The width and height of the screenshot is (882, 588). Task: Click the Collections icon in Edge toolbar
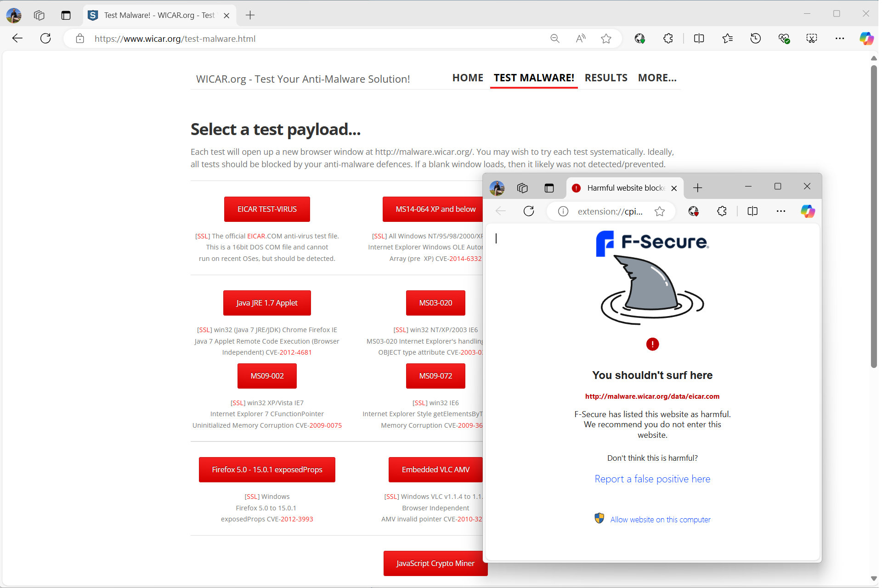point(728,38)
